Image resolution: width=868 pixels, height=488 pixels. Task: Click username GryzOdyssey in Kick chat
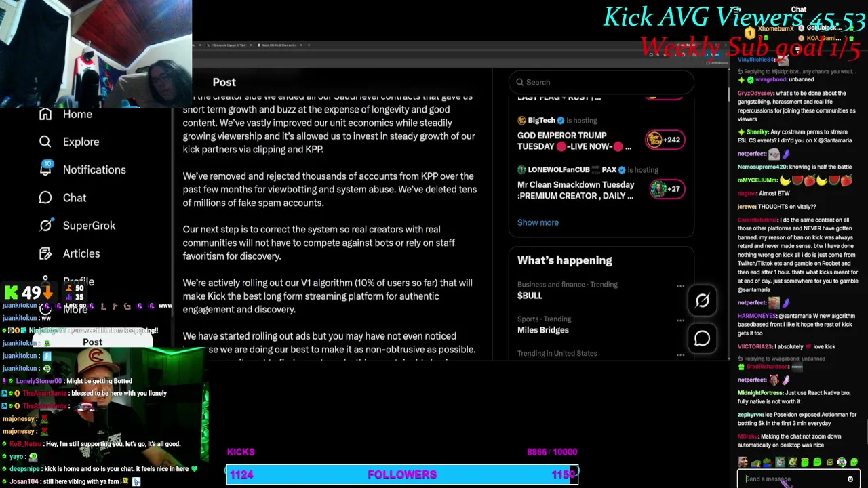pyautogui.click(x=755, y=93)
